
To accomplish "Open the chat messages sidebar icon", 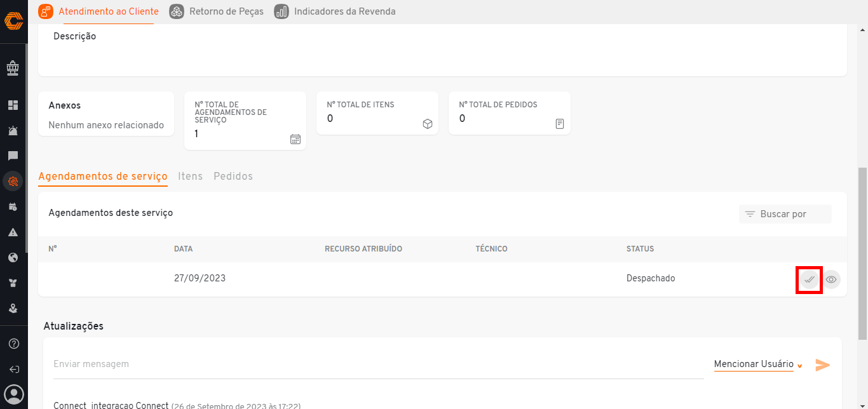I will coord(13,156).
